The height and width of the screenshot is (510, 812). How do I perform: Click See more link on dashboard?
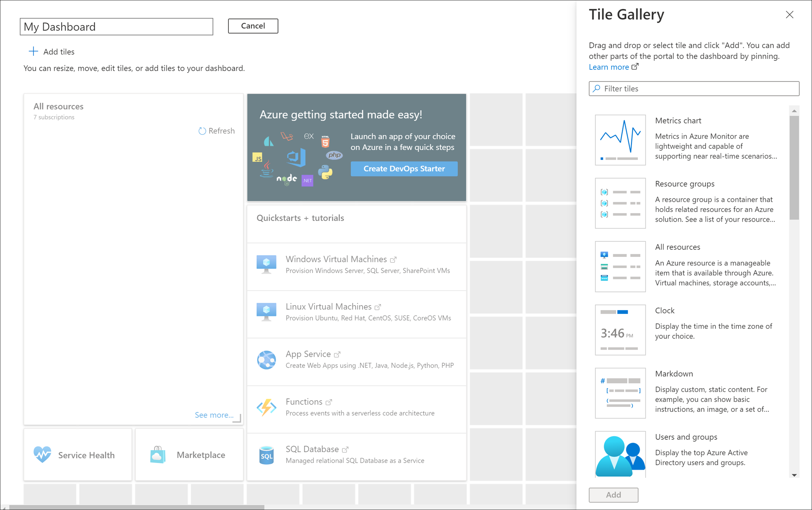pos(213,415)
